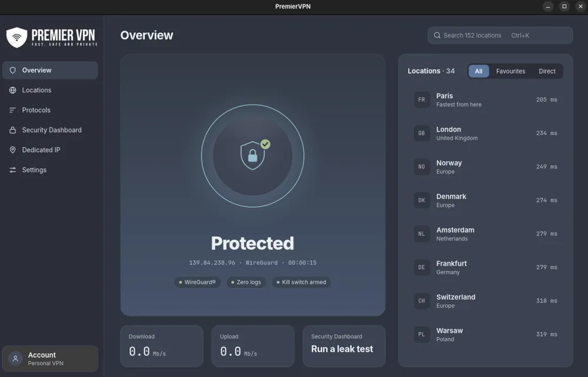Click the Dedicated IP pin icon
Viewport: 588px width, 377px height.
point(13,150)
